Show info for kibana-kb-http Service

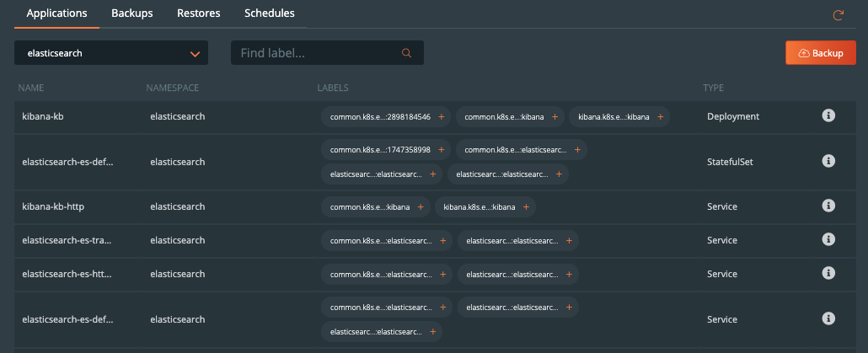828,206
